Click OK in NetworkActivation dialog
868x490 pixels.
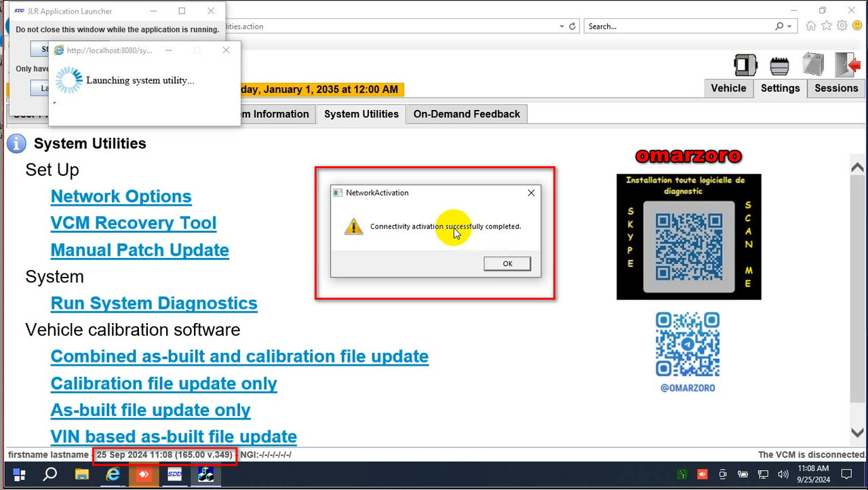(x=507, y=263)
